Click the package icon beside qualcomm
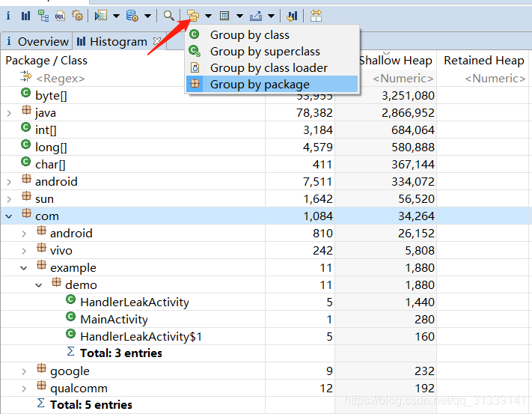 [x=41, y=386]
